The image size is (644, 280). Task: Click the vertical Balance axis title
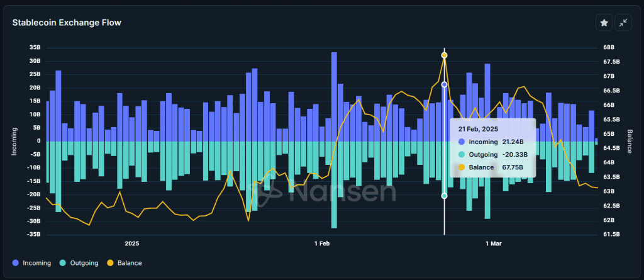click(629, 141)
